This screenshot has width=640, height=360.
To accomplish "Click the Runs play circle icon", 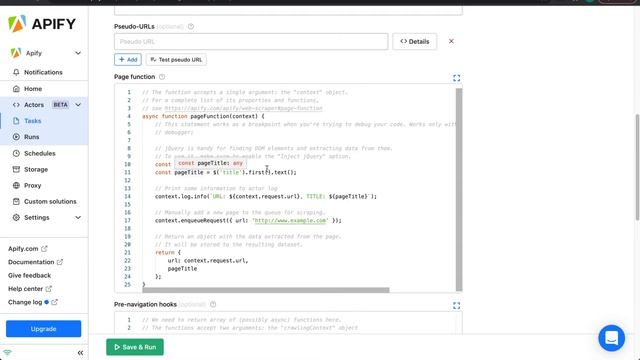I will click(16, 137).
